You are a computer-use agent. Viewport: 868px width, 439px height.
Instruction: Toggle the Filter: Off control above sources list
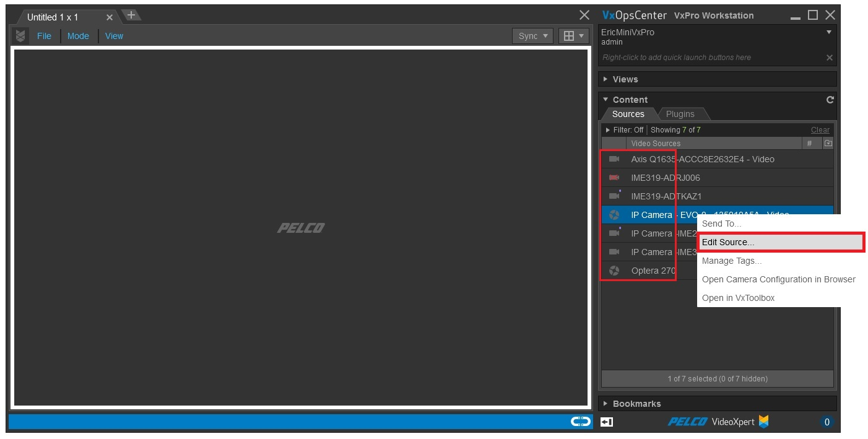point(625,129)
